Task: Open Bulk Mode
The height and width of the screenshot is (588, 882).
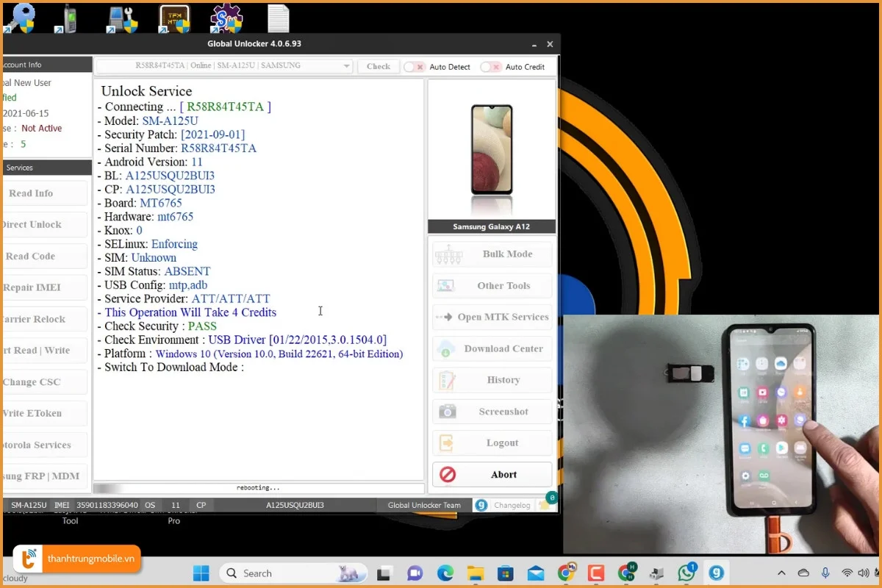Action: 492,254
